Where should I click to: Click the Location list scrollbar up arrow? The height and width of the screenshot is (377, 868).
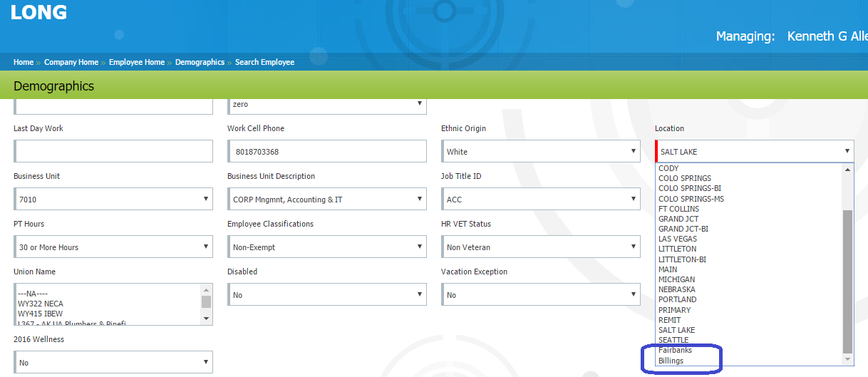coord(847,170)
